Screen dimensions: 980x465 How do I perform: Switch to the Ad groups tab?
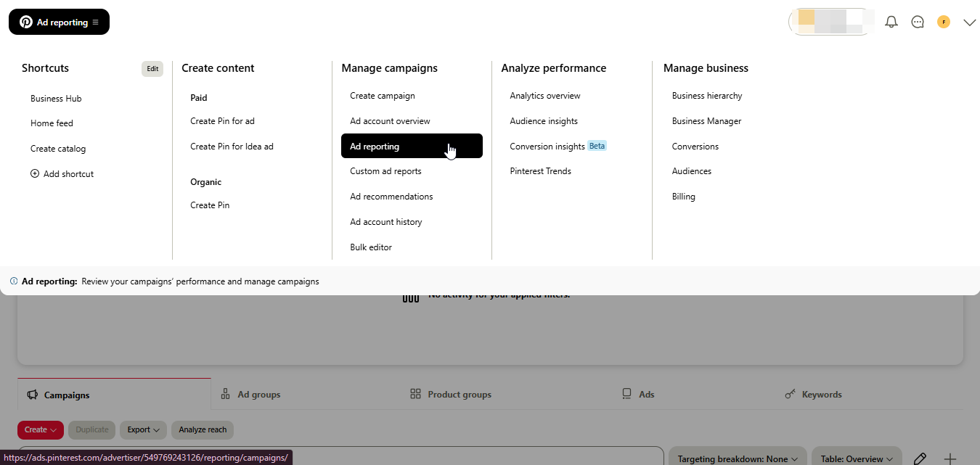tap(250, 394)
